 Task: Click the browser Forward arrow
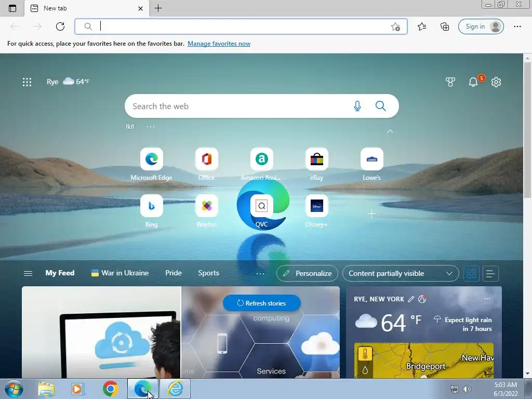point(37,26)
